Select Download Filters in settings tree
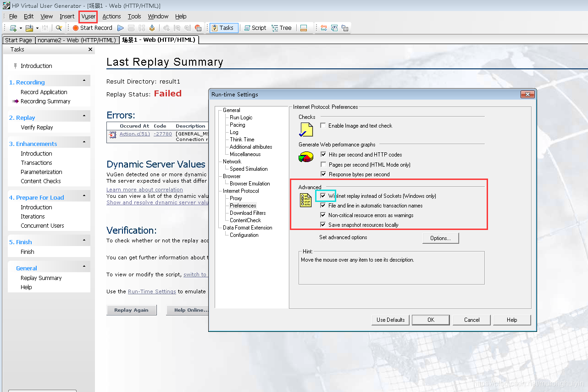 tap(248, 213)
